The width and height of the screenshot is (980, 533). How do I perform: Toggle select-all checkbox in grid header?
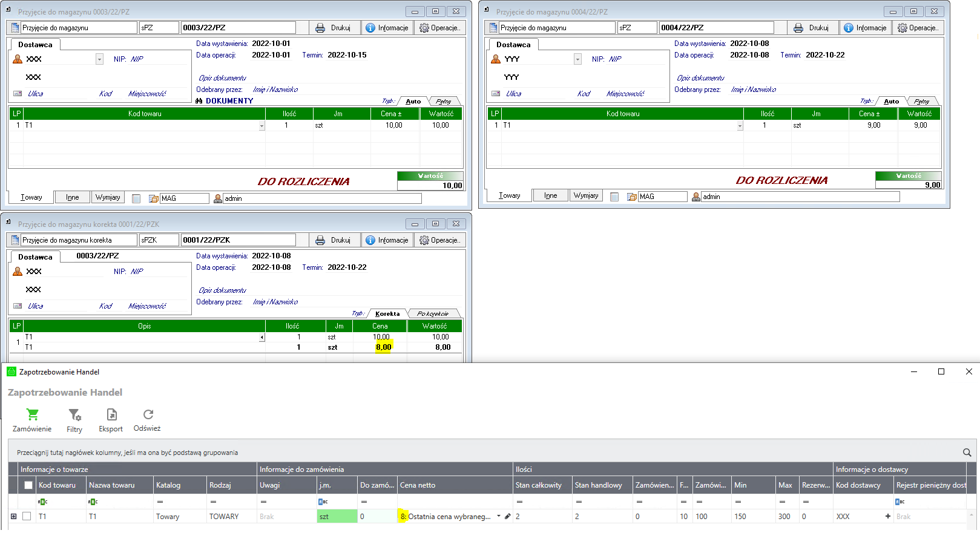(28, 485)
